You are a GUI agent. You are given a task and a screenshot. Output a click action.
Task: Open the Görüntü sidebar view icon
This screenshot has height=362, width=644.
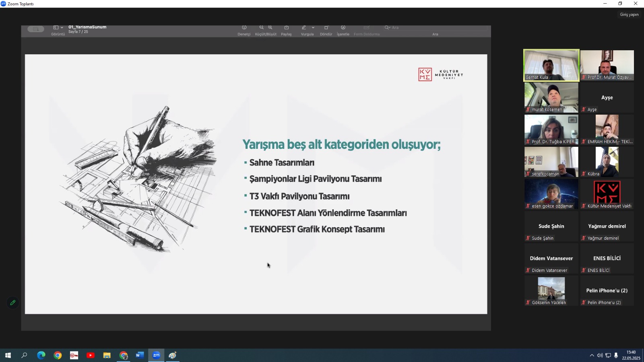56,27
